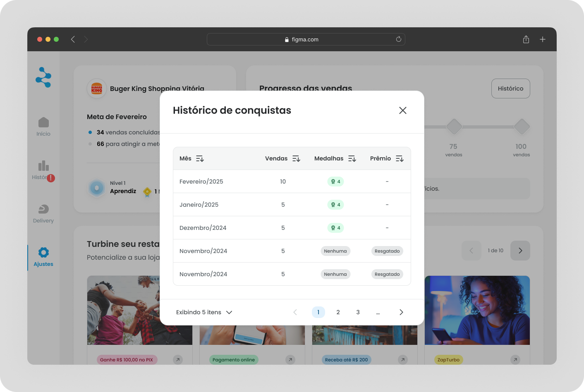Screen dimensions: 584x392
Task: Open Ajustes settings in sidebar
Action: point(43,257)
